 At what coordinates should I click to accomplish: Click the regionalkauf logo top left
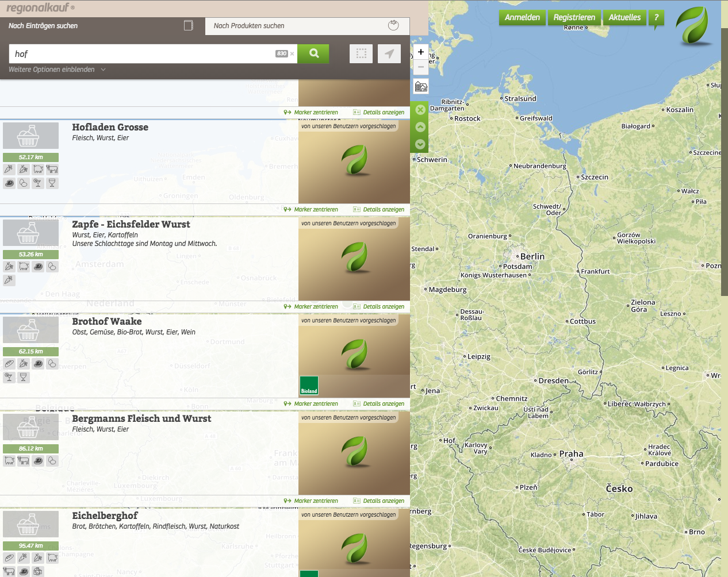[x=40, y=7]
